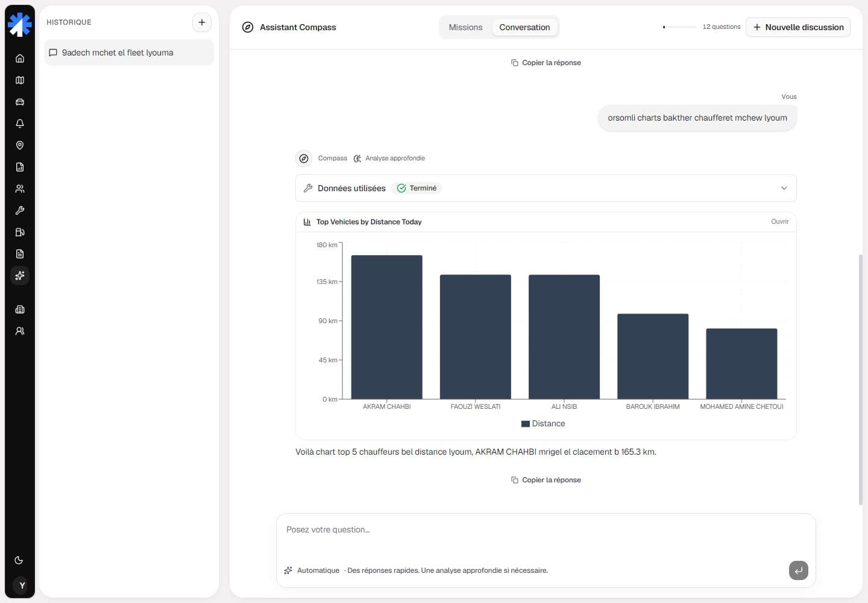Open the Automatique response mode selector
The height and width of the screenshot is (603, 868).
click(312, 570)
